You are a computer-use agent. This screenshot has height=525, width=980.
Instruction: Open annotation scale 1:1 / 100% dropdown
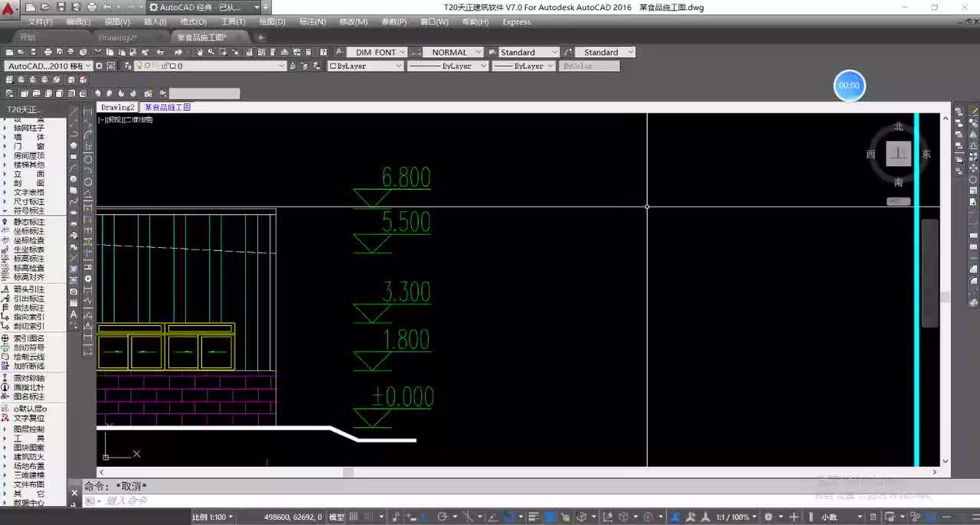(737, 517)
